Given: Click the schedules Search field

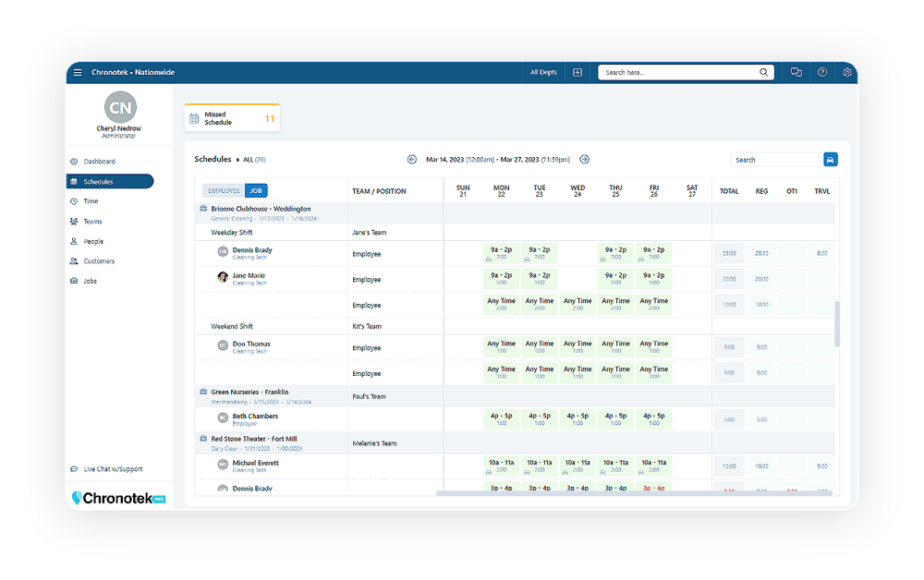Looking at the screenshot, I should (x=776, y=160).
